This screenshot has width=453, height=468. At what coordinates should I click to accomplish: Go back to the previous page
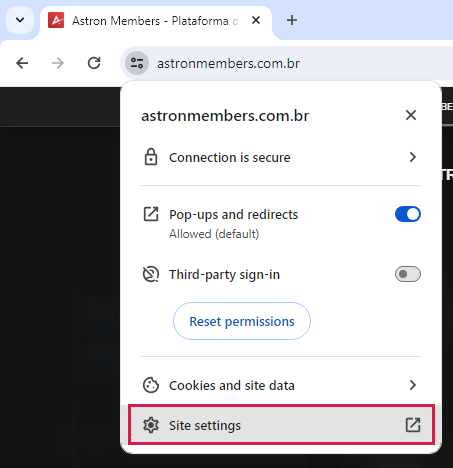pos(22,63)
